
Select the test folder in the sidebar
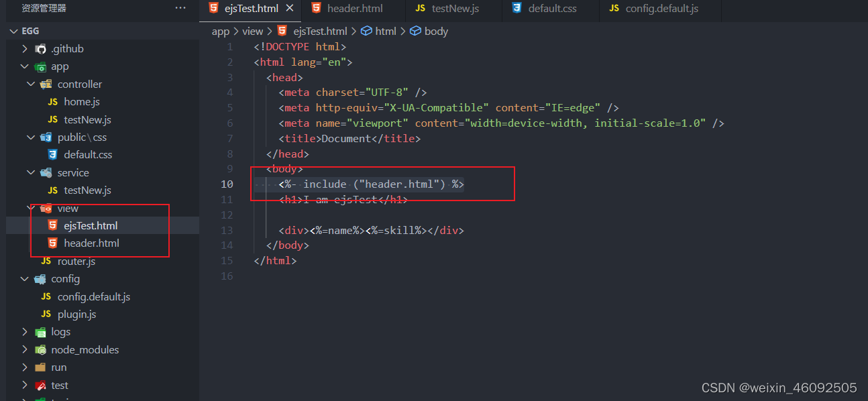60,385
